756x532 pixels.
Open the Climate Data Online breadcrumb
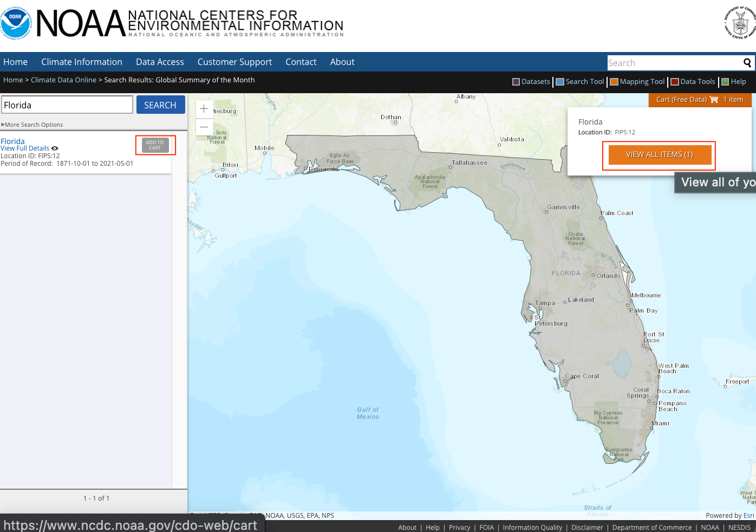[x=63, y=80]
